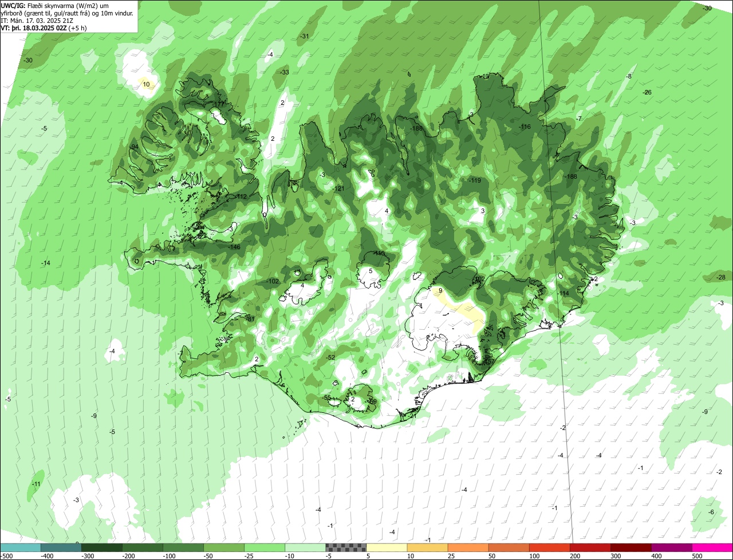Click the dark teal swatch between -400 and -300

(x=61, y=548)
